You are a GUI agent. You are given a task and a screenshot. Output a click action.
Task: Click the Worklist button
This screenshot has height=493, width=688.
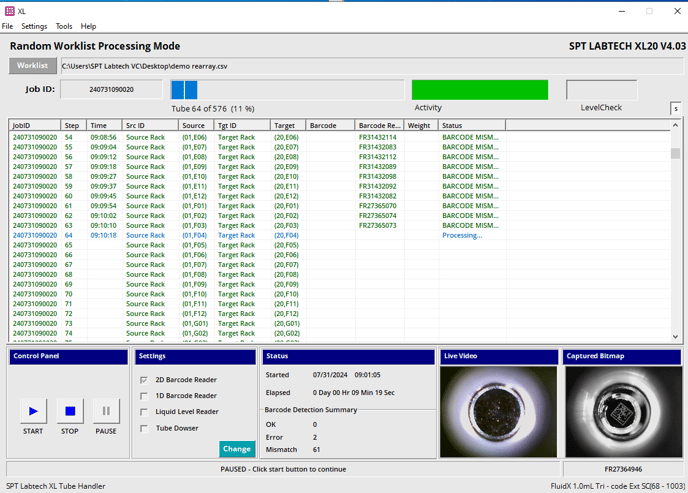pyautogui.click(x=33, y=66)
